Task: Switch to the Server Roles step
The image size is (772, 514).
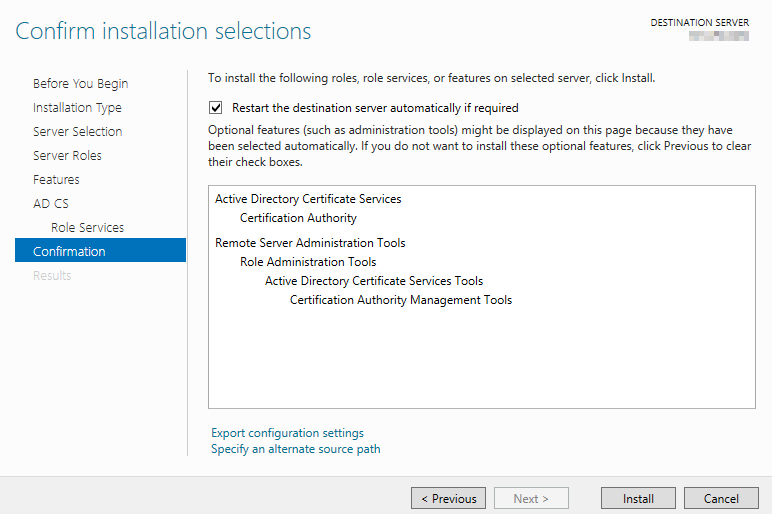Action: [x=67, y=156]
